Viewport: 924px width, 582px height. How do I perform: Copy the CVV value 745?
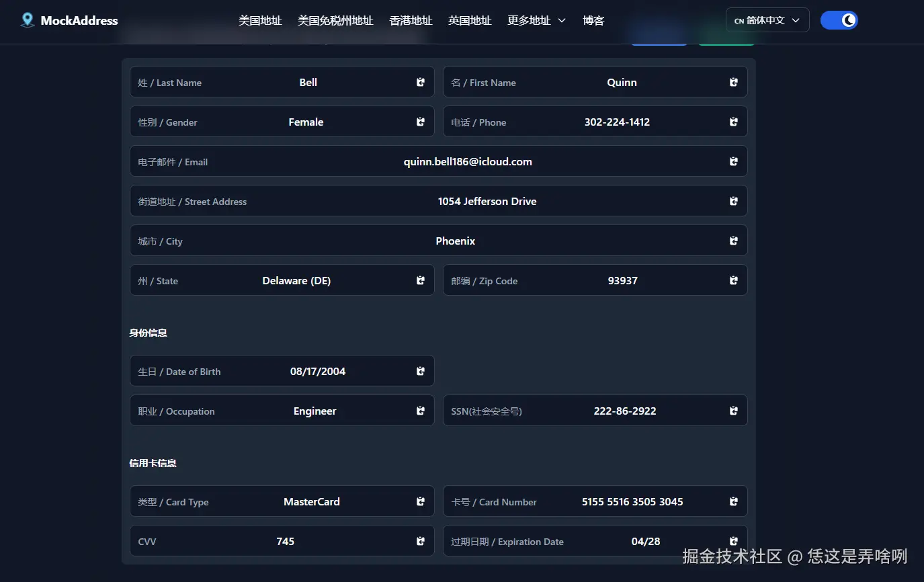click(x=421, y=542)
